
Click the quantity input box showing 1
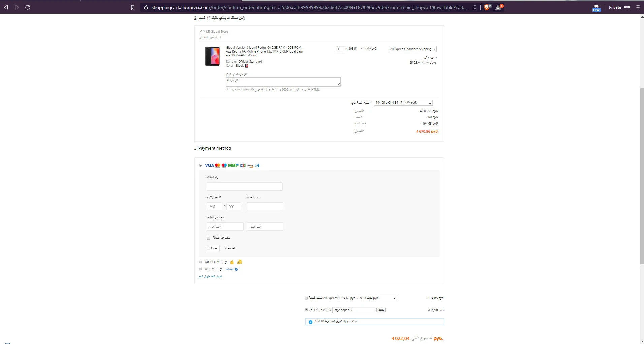click(x=340, y=49)
